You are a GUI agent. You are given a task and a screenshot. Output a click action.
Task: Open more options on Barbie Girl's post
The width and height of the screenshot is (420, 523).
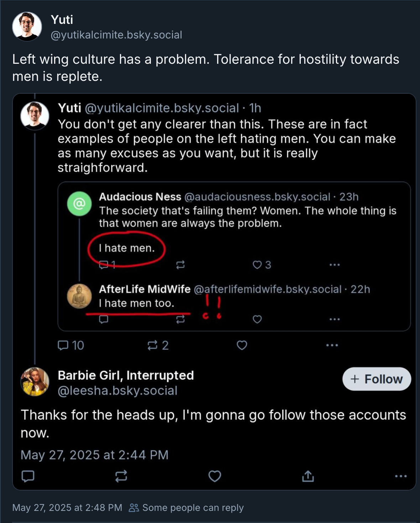[x=401, y=476]
